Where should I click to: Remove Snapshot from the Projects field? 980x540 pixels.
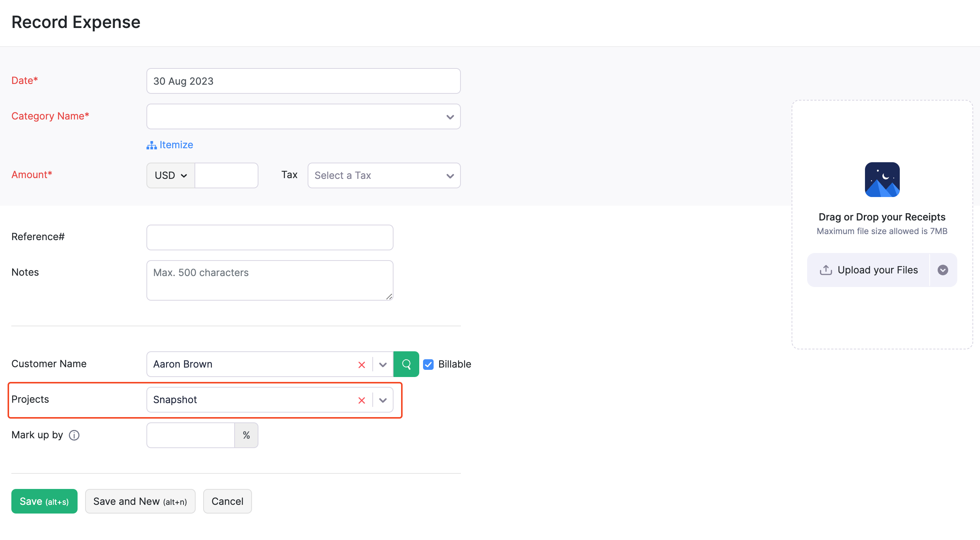click(361, 400)
